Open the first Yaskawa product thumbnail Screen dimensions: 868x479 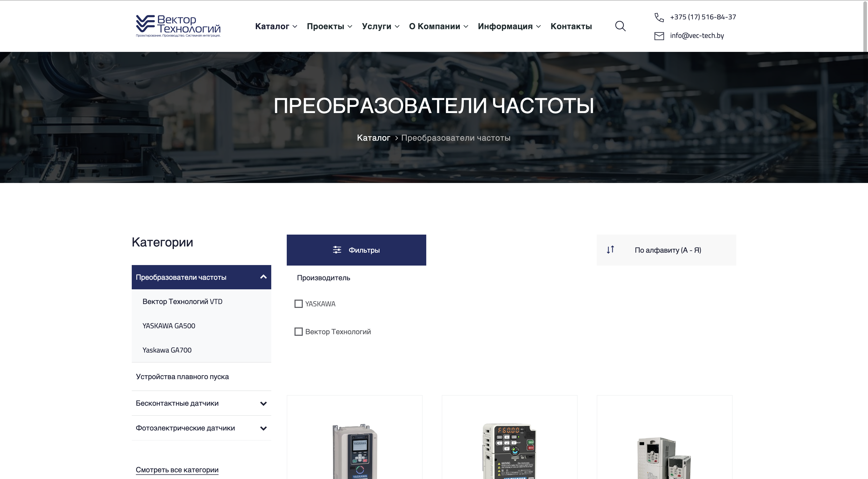coord(354,451)
